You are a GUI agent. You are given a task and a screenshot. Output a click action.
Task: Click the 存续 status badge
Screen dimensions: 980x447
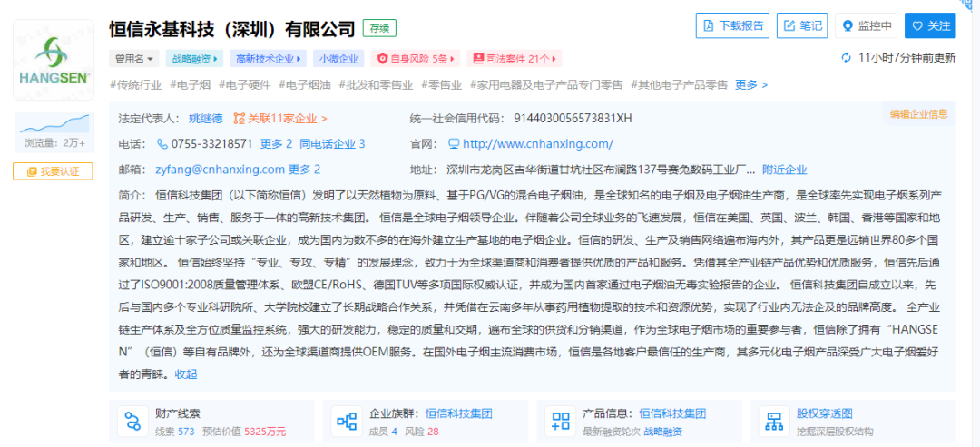(379, 28)
